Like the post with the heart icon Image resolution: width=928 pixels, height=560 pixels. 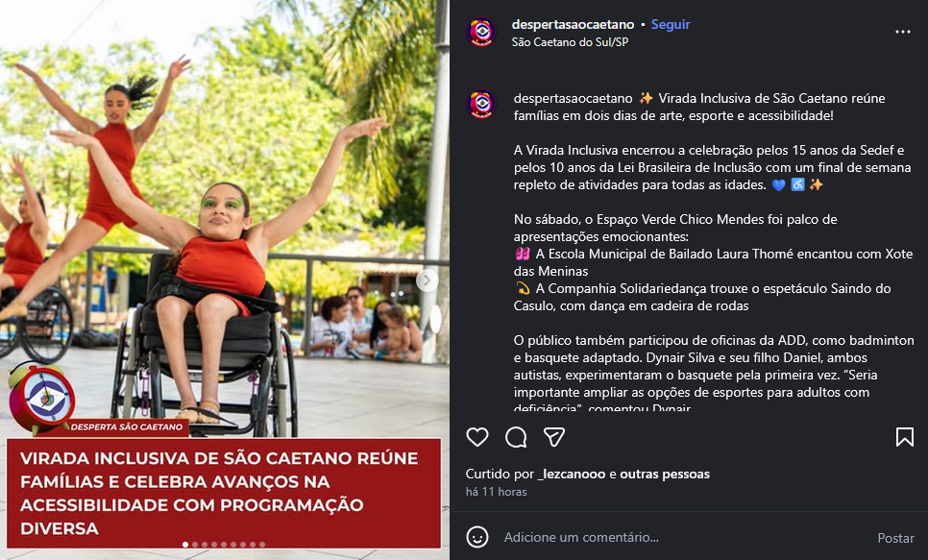[x=477, y=437]
